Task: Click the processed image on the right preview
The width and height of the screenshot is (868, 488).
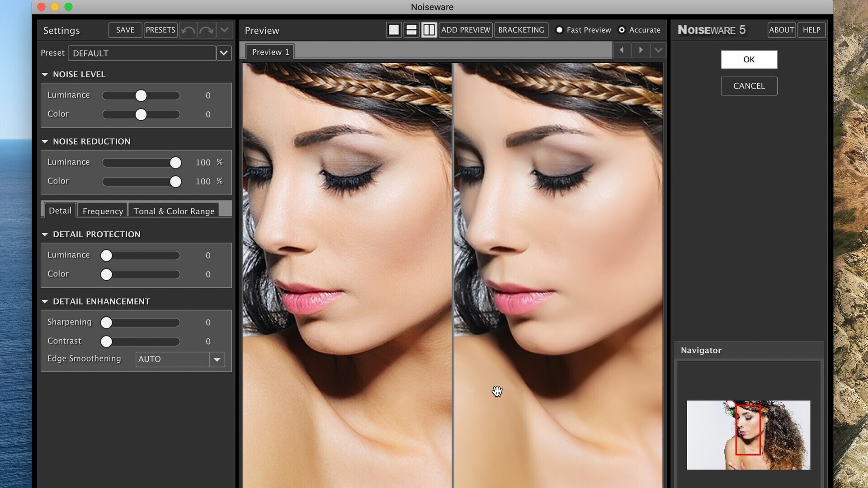Action: 558,275
